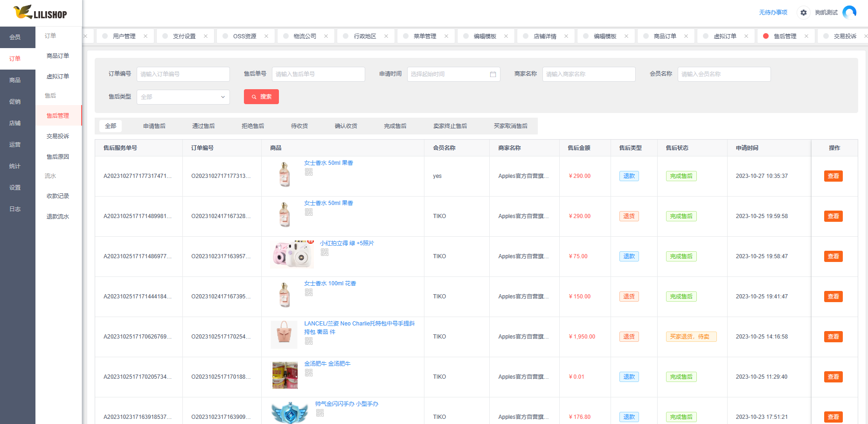Viewport: 868px width, 424px height.
Task: Open 退款流水 from the order submenu
Action: tap(57, 216)
